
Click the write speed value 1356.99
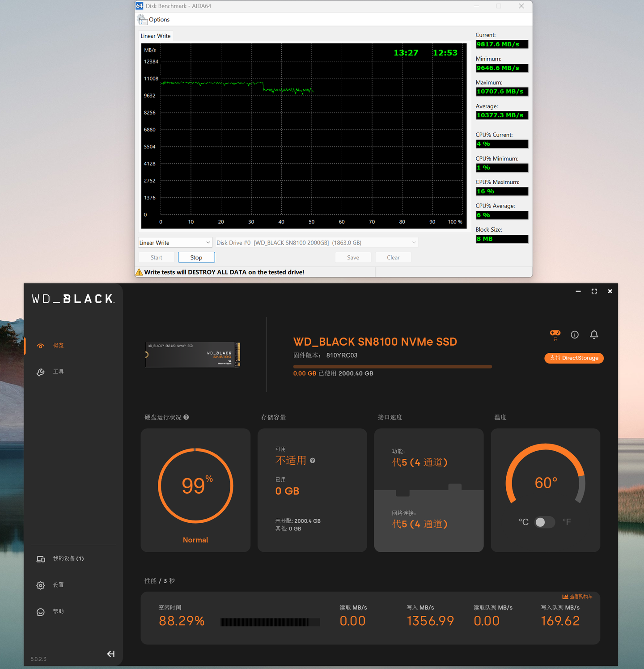430,621
